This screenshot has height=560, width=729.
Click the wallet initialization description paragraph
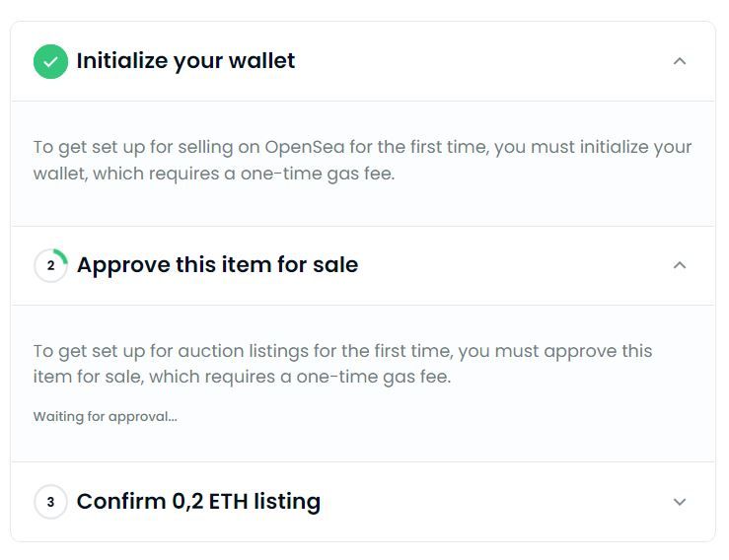362,160
